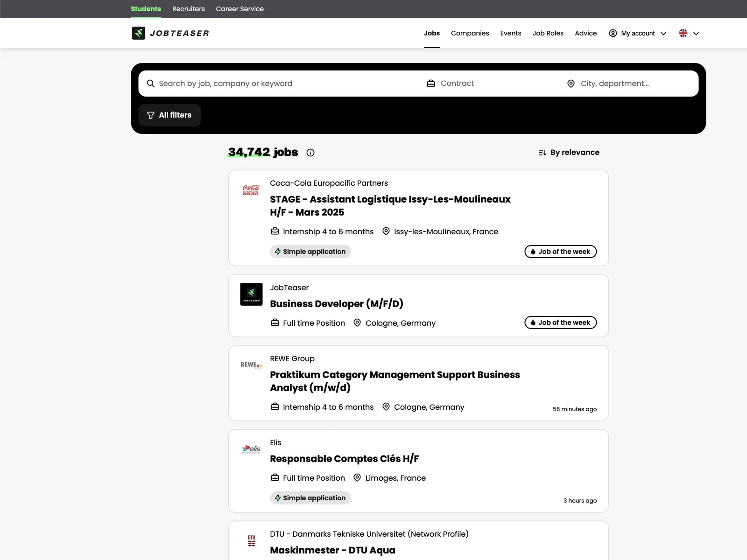
Task: Open the Maskinmester - DTU Aqua job
Action: 332,550
